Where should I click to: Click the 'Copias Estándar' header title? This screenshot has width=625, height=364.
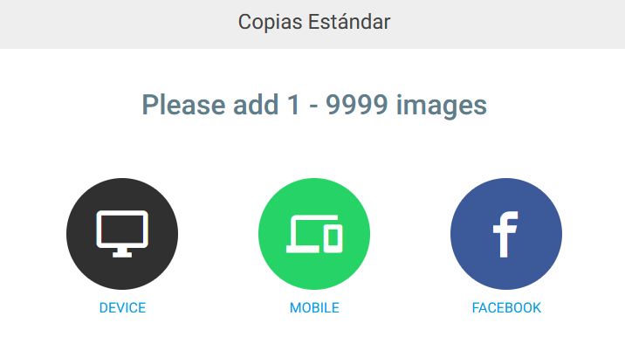(314, 22)
